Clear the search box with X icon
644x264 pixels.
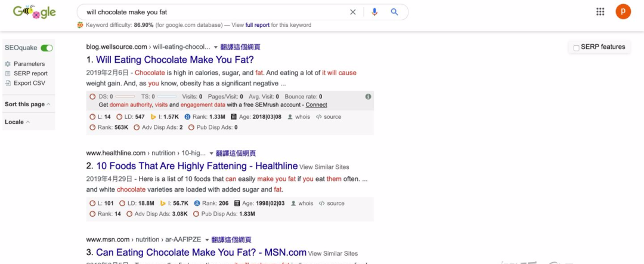pyautogui.click(x=352, y=12)
